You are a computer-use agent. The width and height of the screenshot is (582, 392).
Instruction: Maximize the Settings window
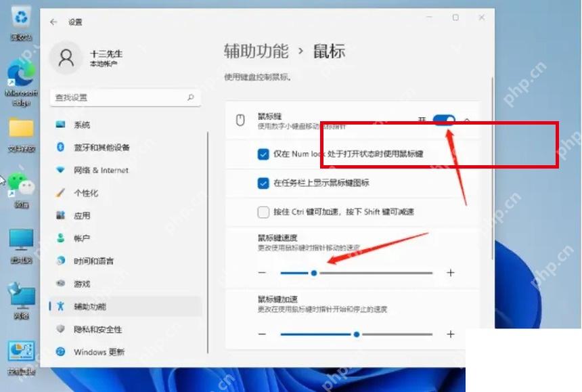[x=455, y=18]
